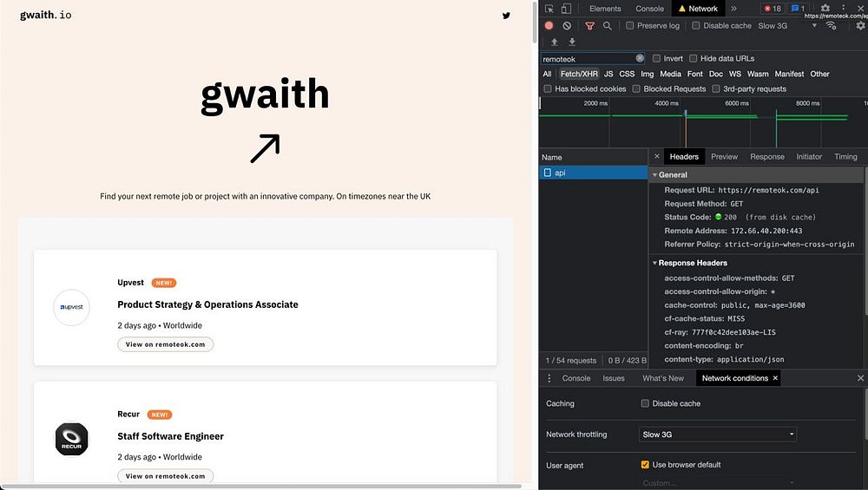Viewport: 868px width, 490px height.
Task: Open Network panel settings gear
Action: coord(860,25)
